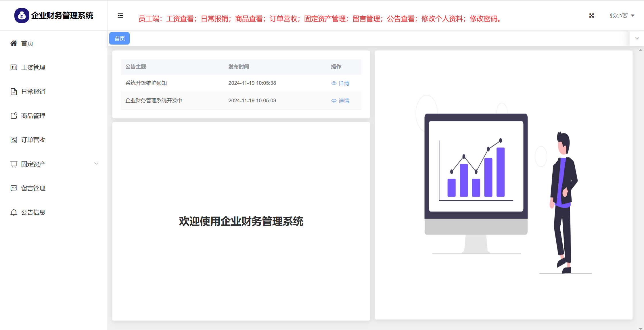644x330 pixels.
Task: Click the 工资管理 salary icon
Action: coord(14,68)
